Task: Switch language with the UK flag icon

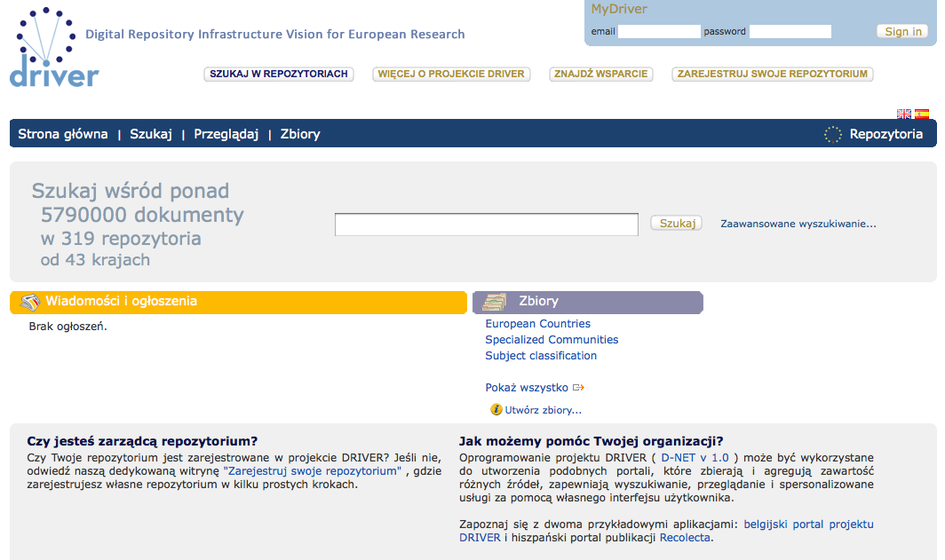Action: 903,114
